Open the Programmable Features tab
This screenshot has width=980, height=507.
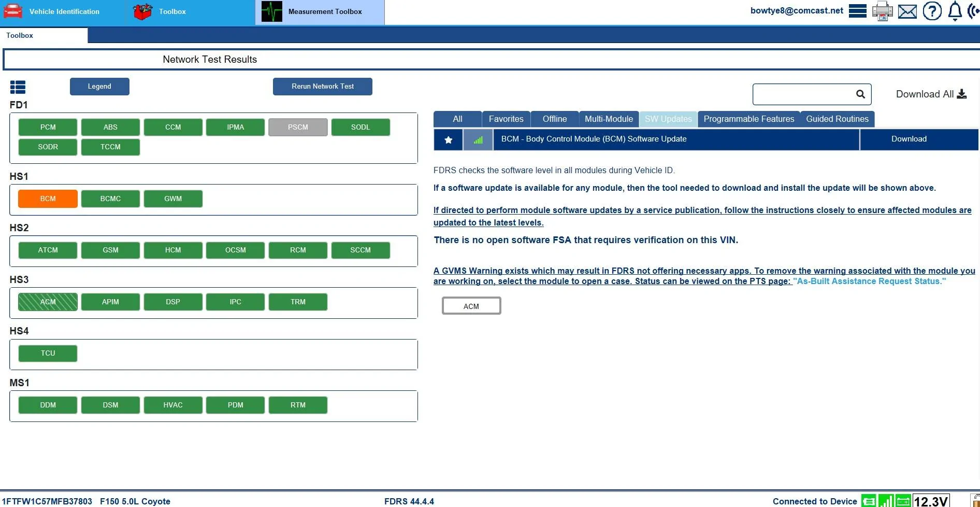[748, 119]
